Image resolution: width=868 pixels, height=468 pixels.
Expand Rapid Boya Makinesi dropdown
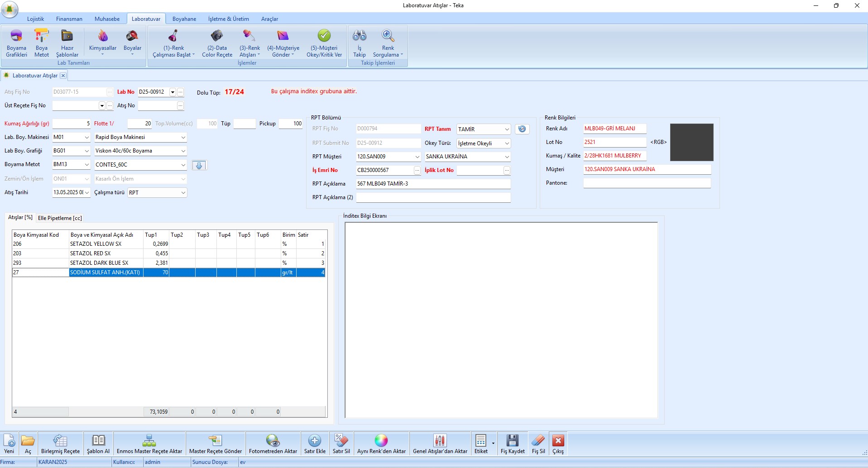[183, 137]
